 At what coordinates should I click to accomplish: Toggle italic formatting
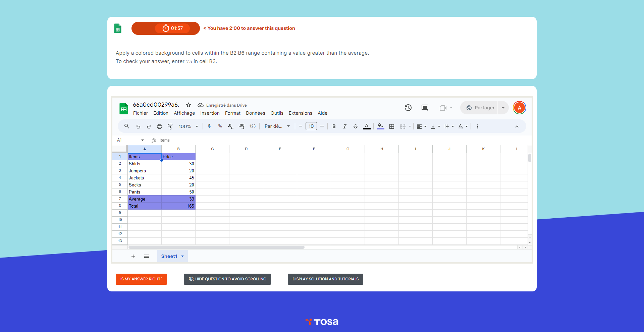pyautogui.click(x=344, y=126)
